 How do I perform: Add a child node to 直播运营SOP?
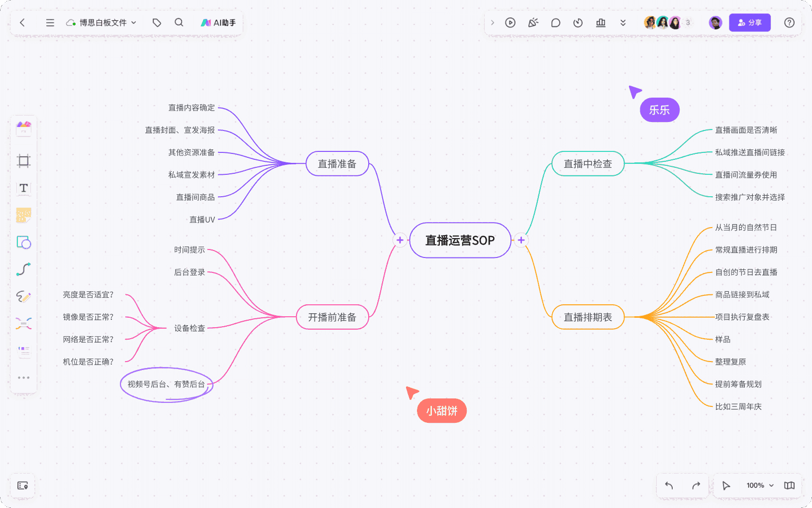click(521, 240)
